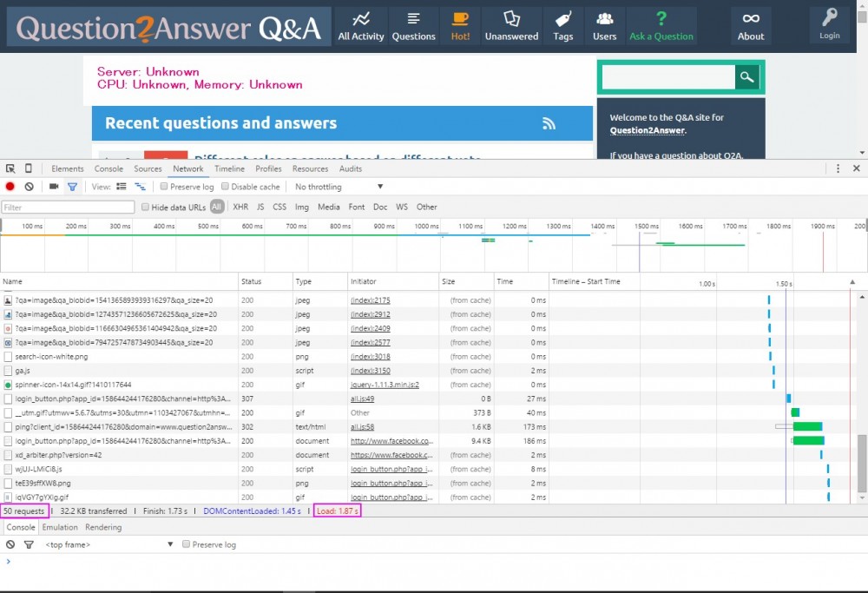
Task: Open the RSS feed icon in the header
Action: 549,123
